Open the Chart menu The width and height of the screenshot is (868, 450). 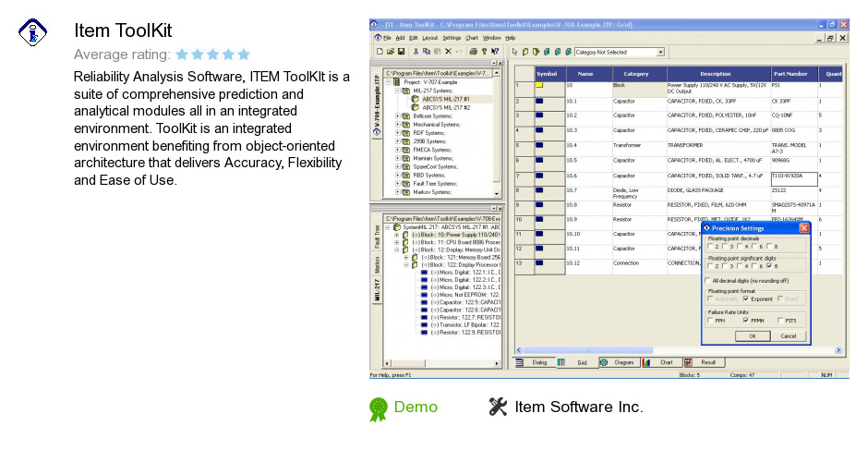472,38
